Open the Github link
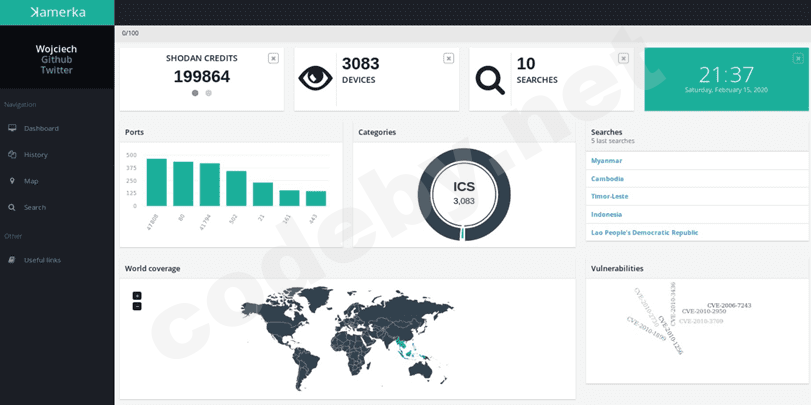Image resolution: width=811 pixels, height=405 pixels. pos(56,59)
